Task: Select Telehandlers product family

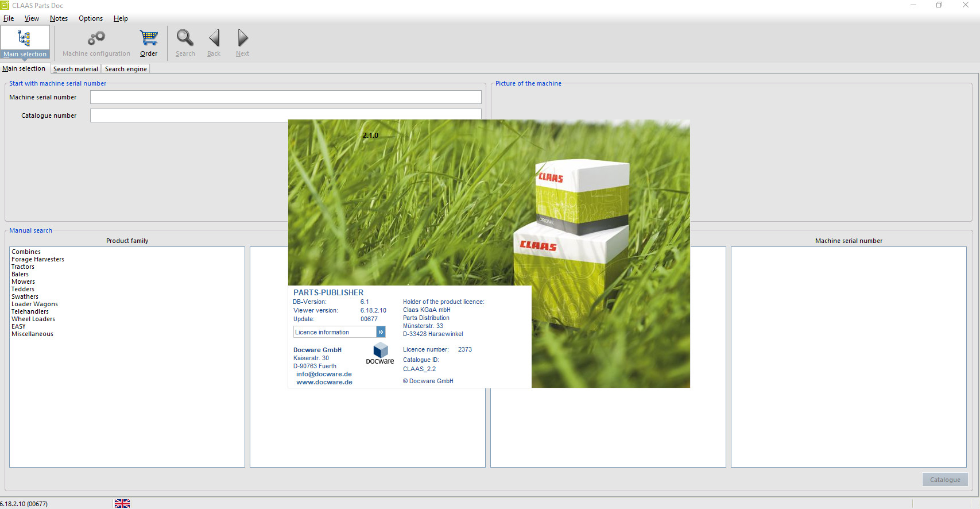Action: (30, 311)
